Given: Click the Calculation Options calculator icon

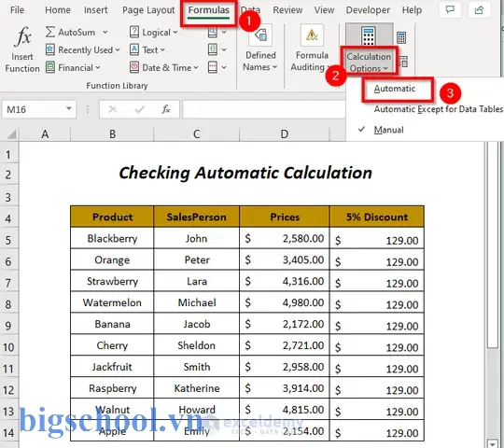Looking at the screenshot, I should point(369,36).
